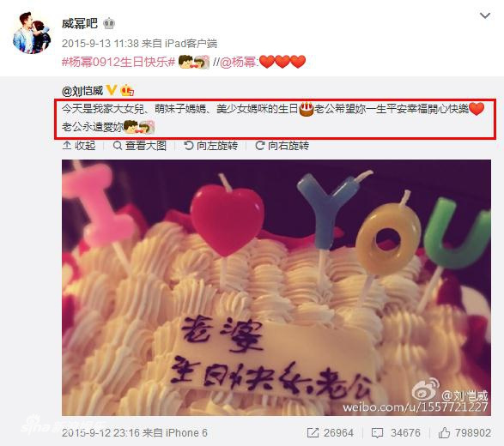Like the post via thumbs-up 798902
The image size is (504, 446).
pos(465,433)
